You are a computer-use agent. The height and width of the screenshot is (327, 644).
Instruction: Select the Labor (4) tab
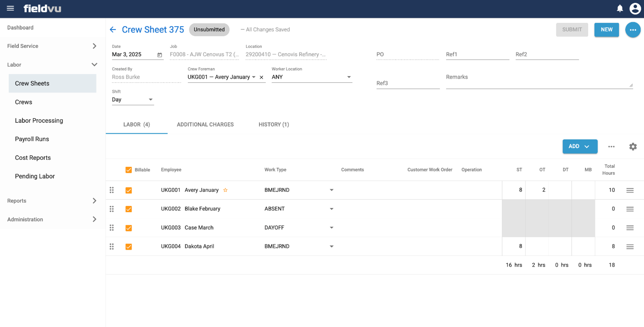coord(137,124)
